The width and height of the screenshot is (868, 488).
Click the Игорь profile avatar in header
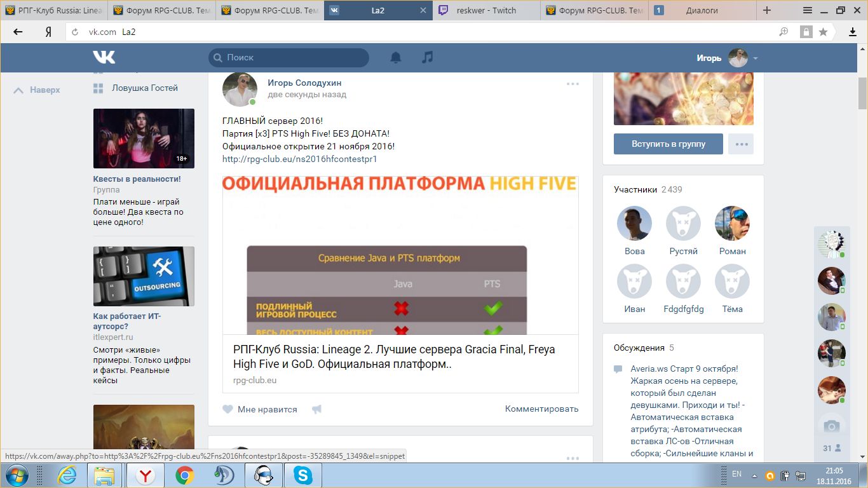point(738,58)
